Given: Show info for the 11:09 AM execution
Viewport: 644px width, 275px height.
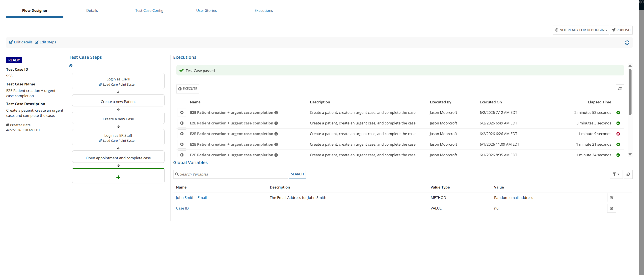Looking at the screenshot, I should tap(276, 144).
